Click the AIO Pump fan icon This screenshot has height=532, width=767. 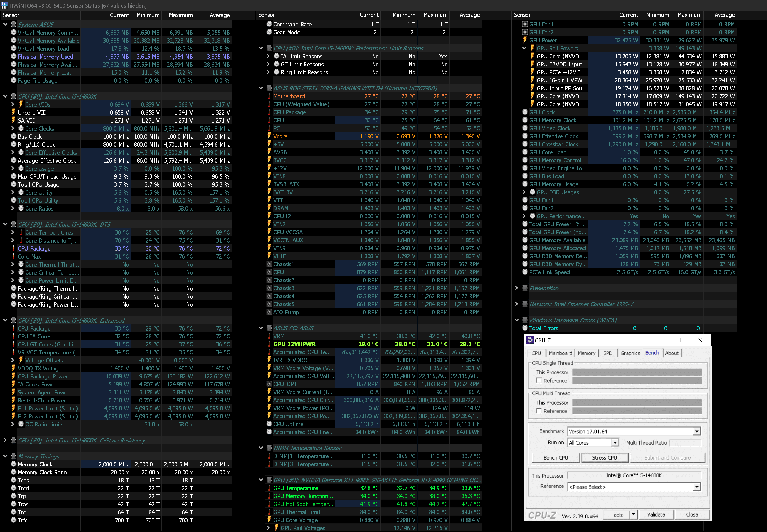(269, 312)
